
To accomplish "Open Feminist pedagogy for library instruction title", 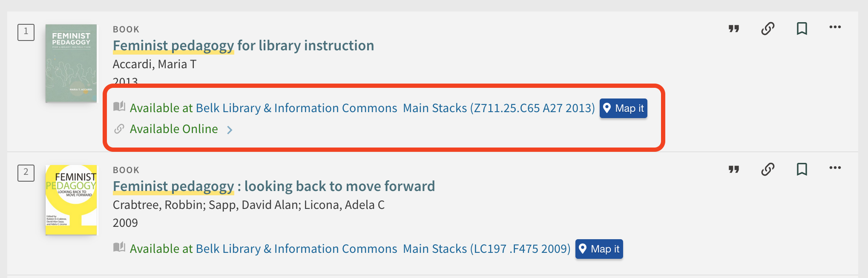I will [243, 46].
